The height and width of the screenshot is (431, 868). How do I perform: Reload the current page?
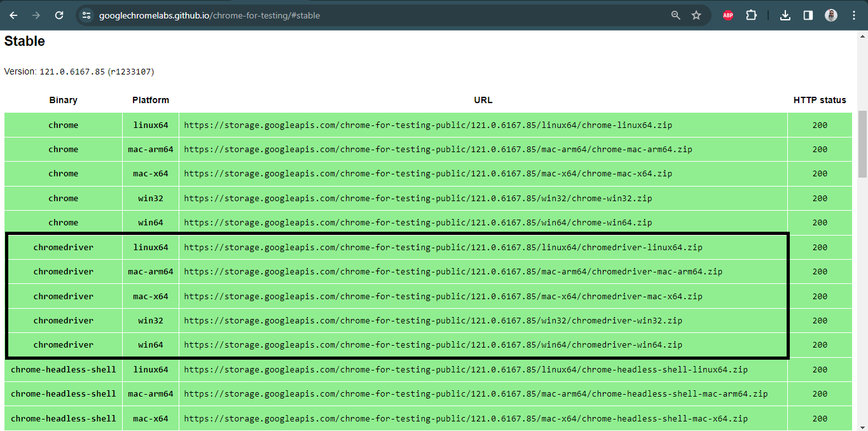tap(59, 15)
